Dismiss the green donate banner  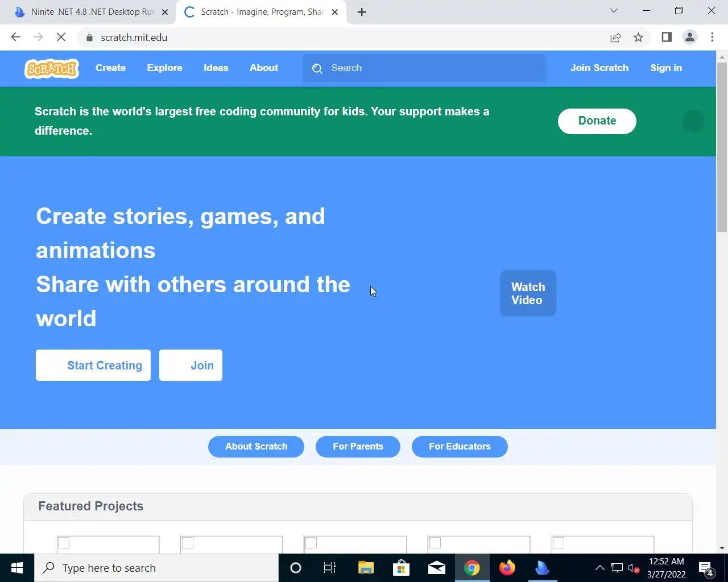pos(693,121)
